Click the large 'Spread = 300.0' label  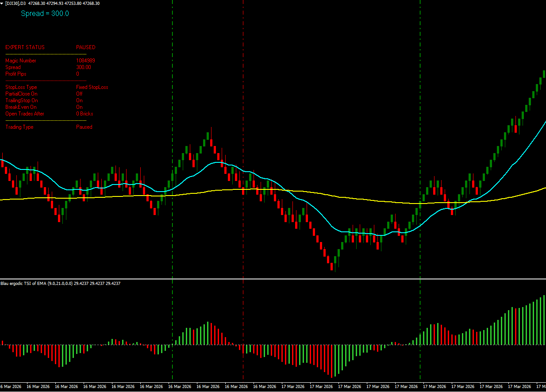pyautogui.click(x=45, y=14)
